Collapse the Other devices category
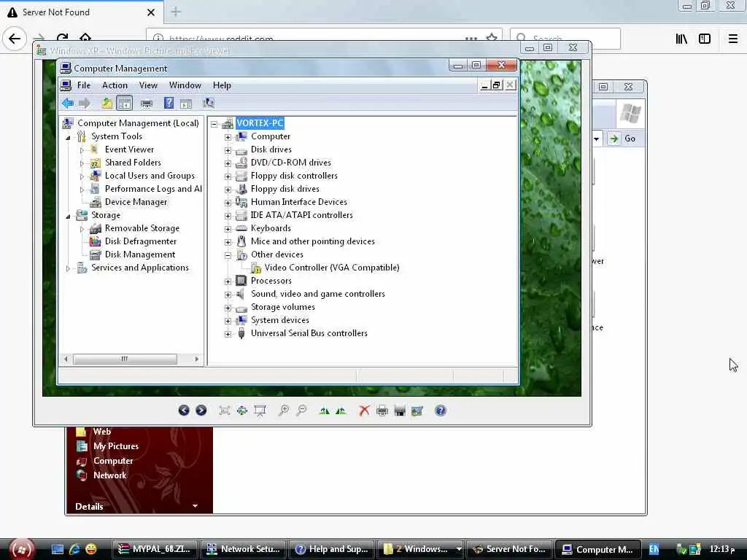 [228, 255]
